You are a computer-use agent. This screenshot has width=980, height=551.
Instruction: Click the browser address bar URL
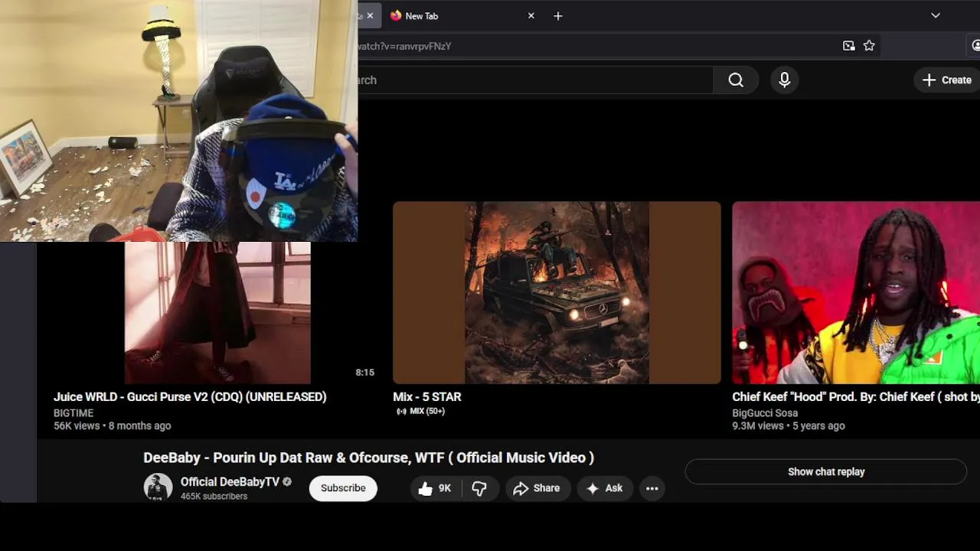pyautogui.click(x=405, y=46)
